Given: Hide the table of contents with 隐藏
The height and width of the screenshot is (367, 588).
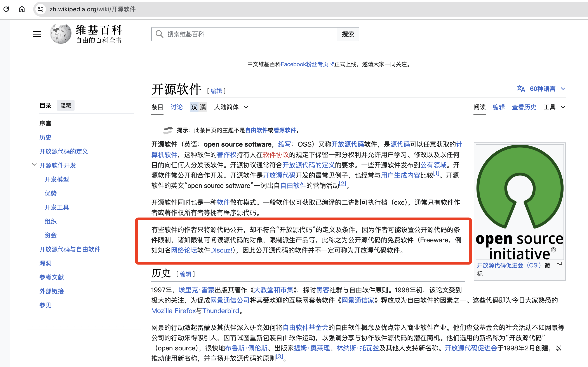Looking at the screenshot, I should pos(66,105).
